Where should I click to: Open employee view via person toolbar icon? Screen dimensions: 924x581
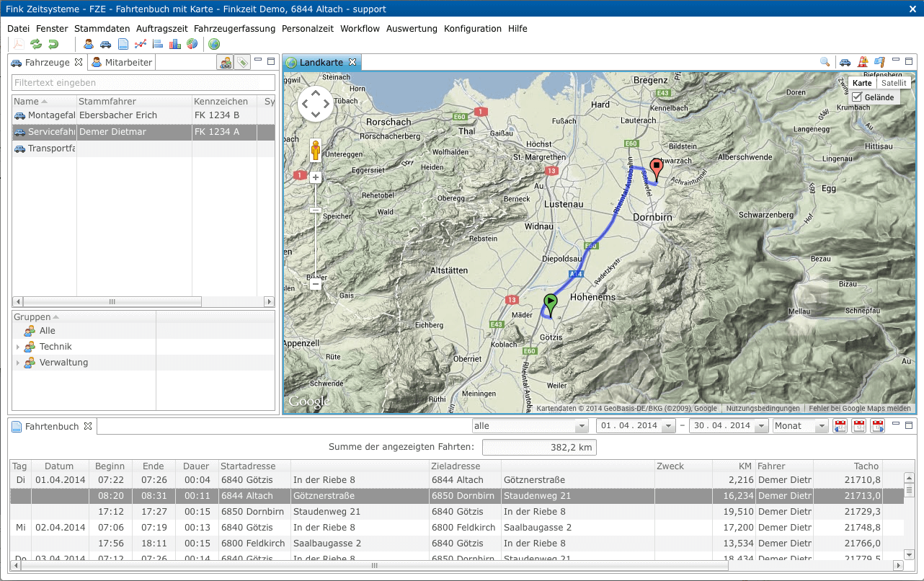coord(89,45)
